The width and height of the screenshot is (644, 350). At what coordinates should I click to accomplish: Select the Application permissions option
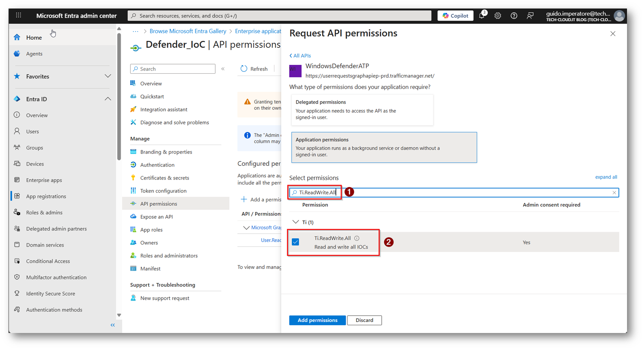[x=384, y=147]
